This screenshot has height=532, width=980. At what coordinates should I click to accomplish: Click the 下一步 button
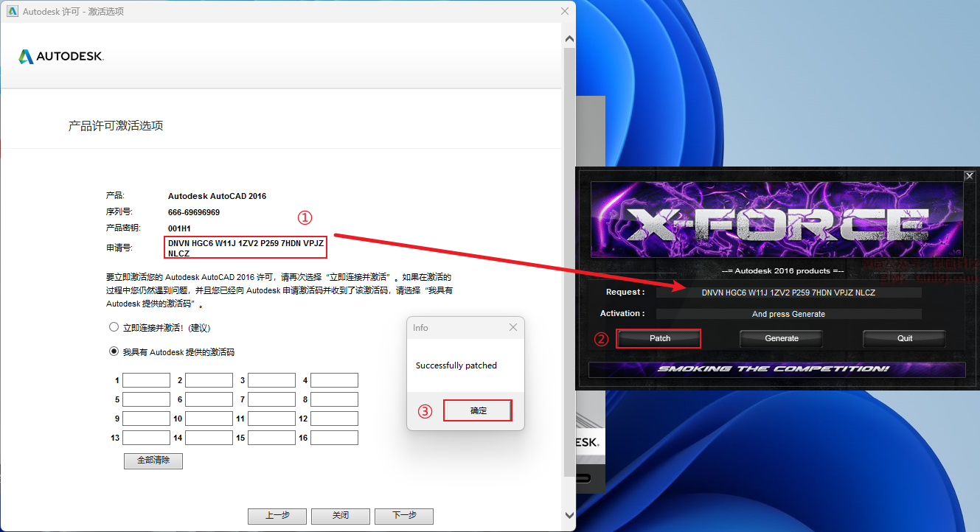(x=403, y=515)
